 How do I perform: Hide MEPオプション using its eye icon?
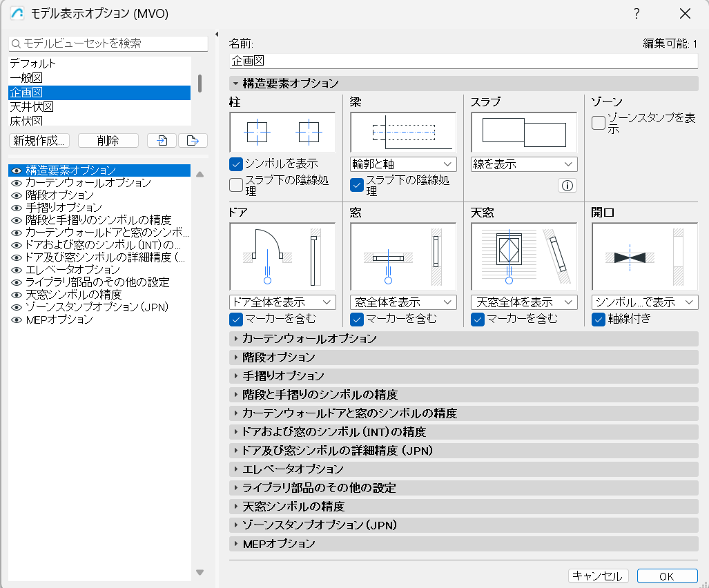(15, 320)
